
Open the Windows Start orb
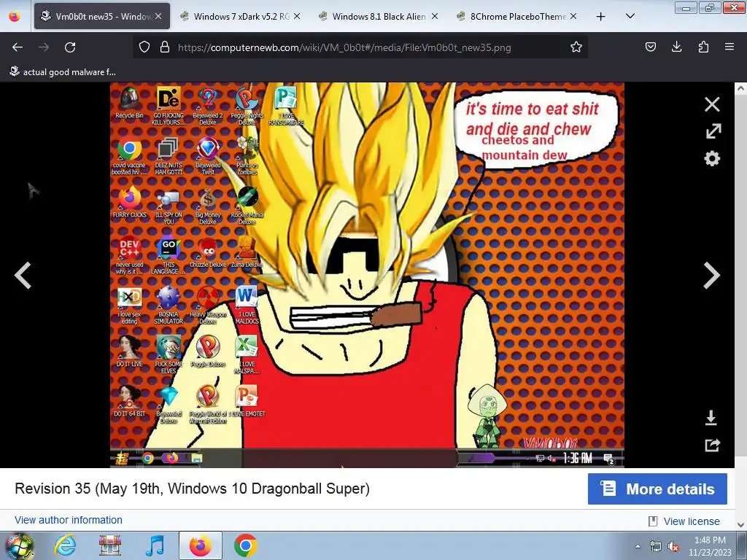coord(19,545)
